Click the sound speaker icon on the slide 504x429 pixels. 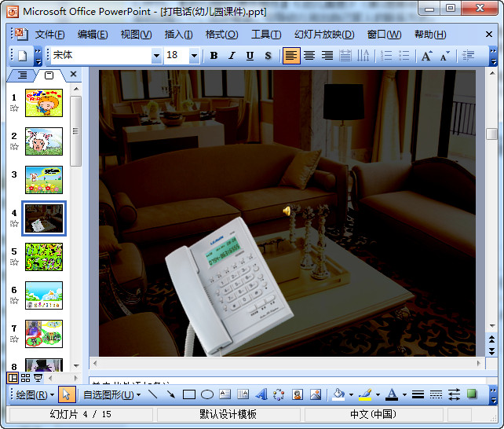click(287, 211)
